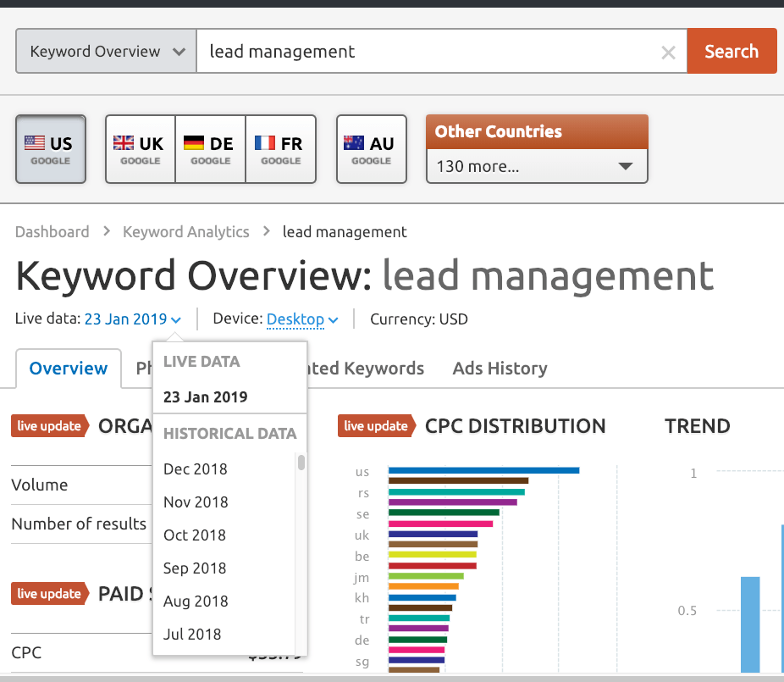The image size is (784, 682).
Task: Switch to DE Google database
Action: pos(211,149)
